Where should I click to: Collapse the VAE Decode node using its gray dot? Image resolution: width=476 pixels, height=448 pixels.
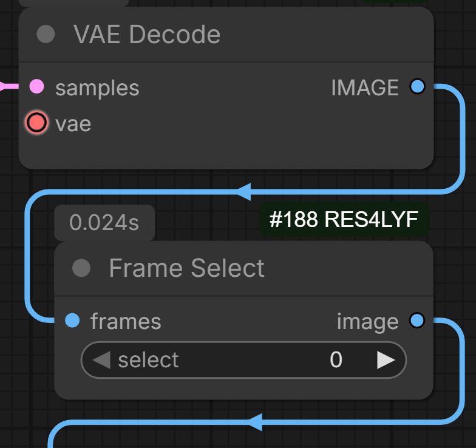pos(46,34)
